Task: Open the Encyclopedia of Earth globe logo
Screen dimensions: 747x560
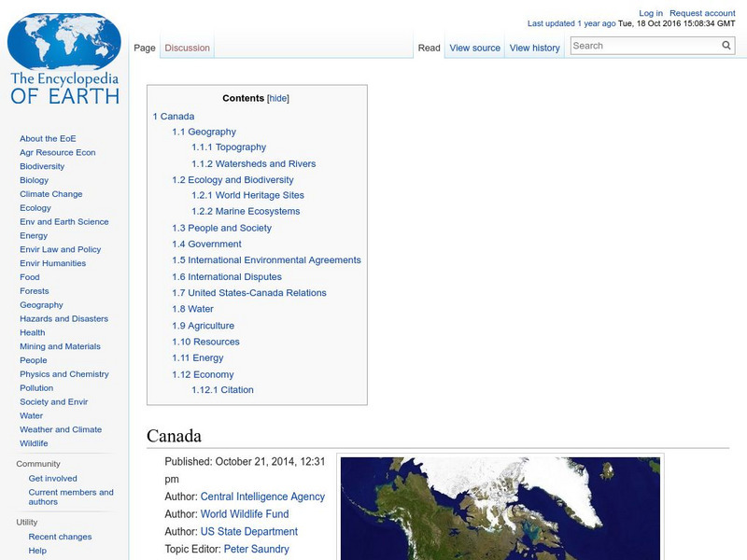Action: [64, 59]
